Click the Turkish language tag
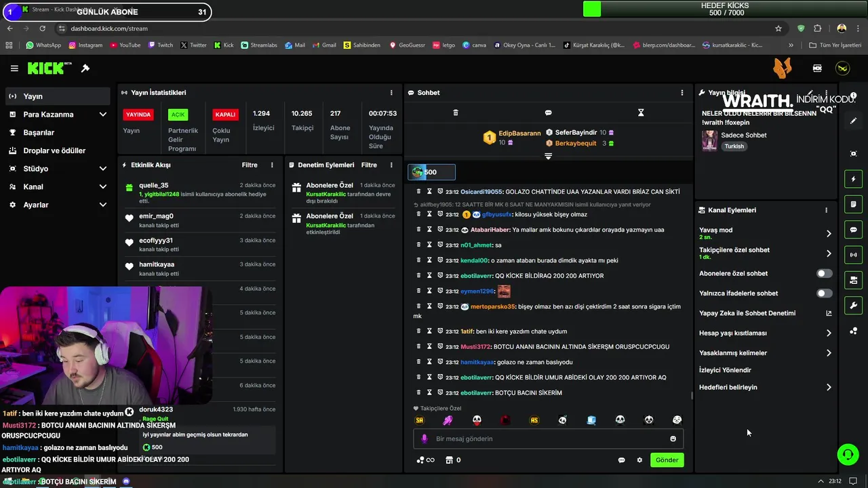 (x=734, y=146)
